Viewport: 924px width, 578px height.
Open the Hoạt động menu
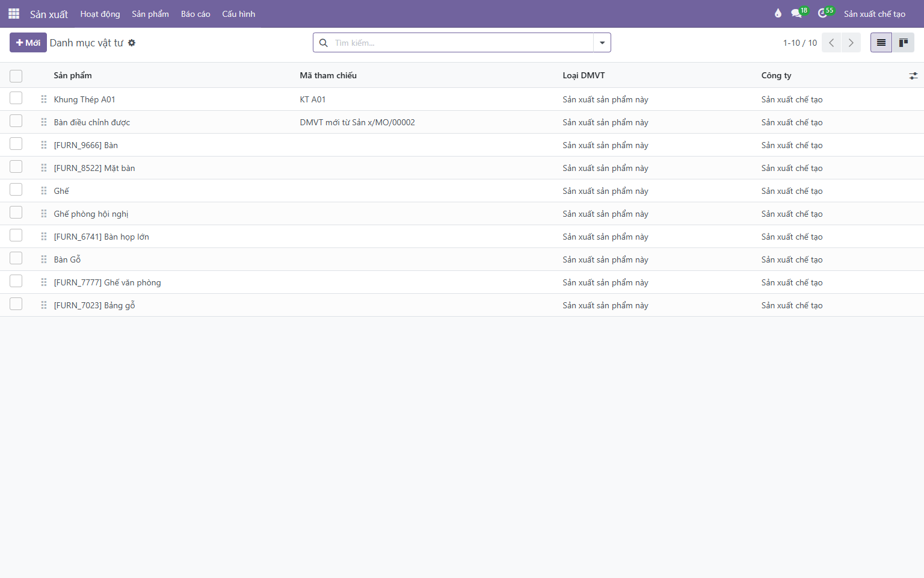(100, 14)
